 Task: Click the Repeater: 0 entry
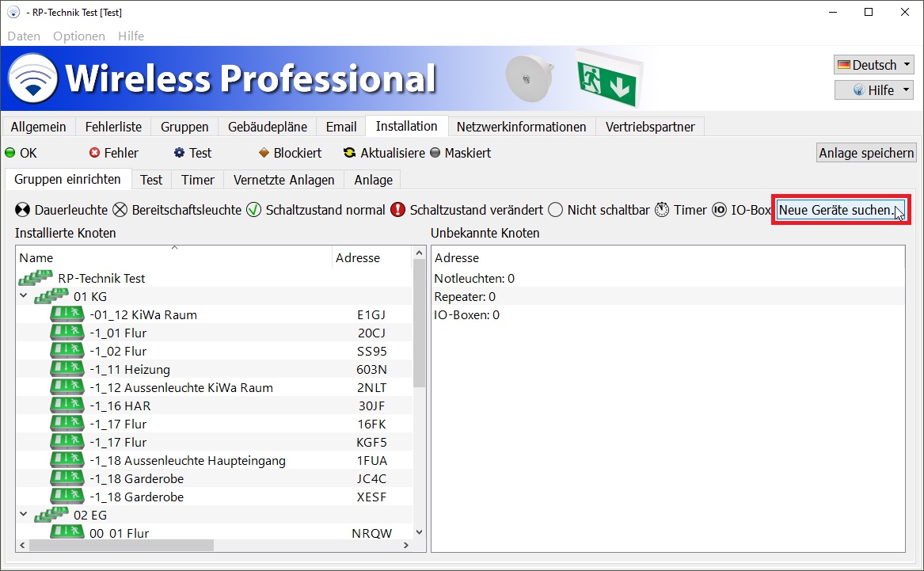click(465, 296)
